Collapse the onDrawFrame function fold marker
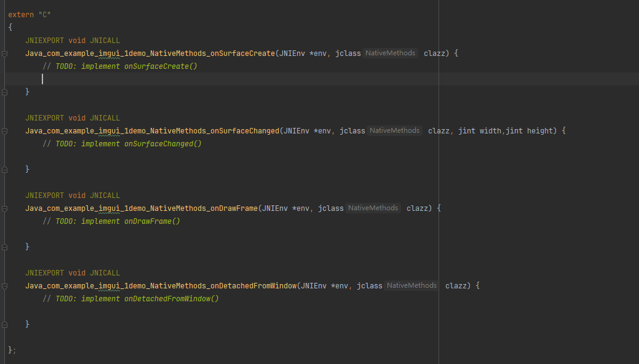639x364 pixels. point(4,208)
